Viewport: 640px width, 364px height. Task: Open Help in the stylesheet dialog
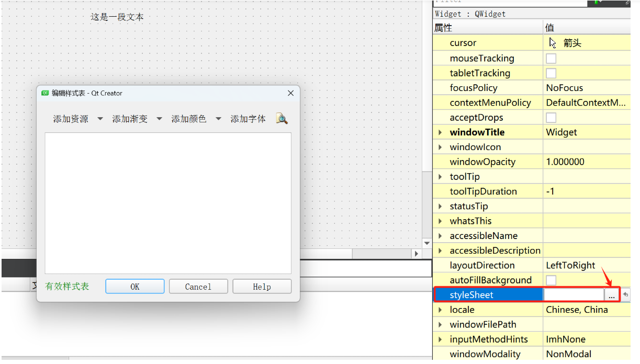click(x=262, y=286)
